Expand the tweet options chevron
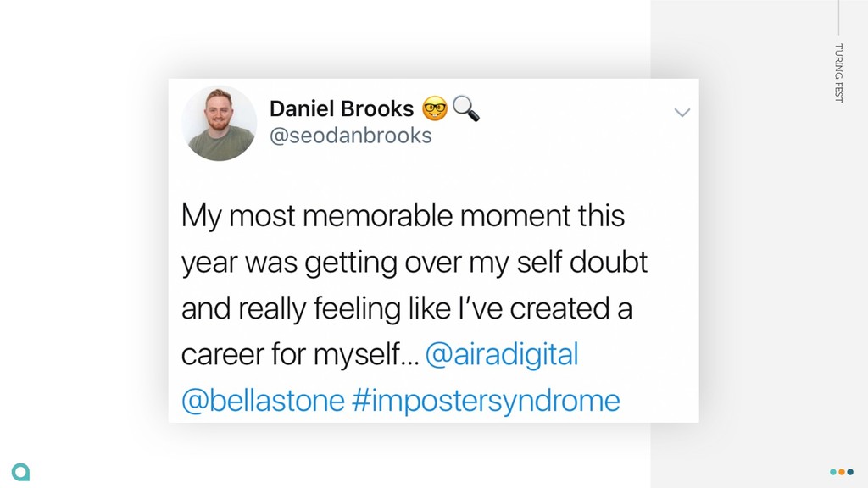This screenshot has width=868, height=488. click(x=682, y=113)
